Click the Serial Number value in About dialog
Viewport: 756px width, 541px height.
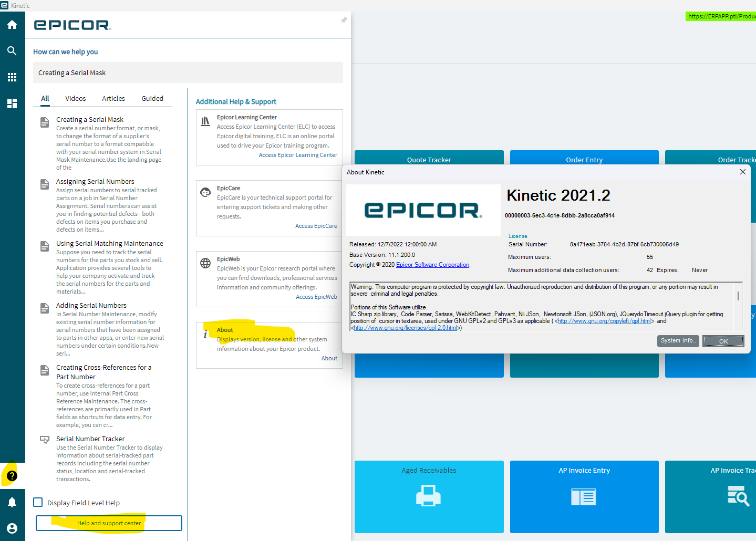(624, 244)
